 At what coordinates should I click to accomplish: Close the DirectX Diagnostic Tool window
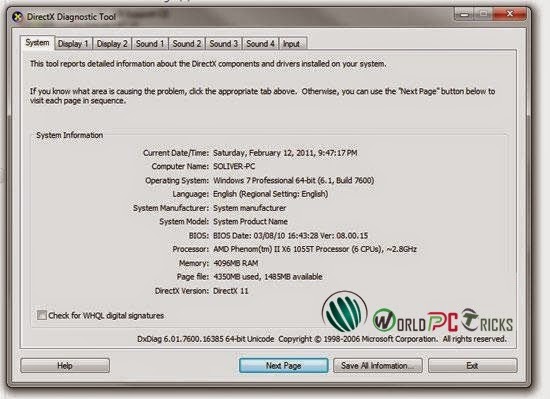pos(510,14)
